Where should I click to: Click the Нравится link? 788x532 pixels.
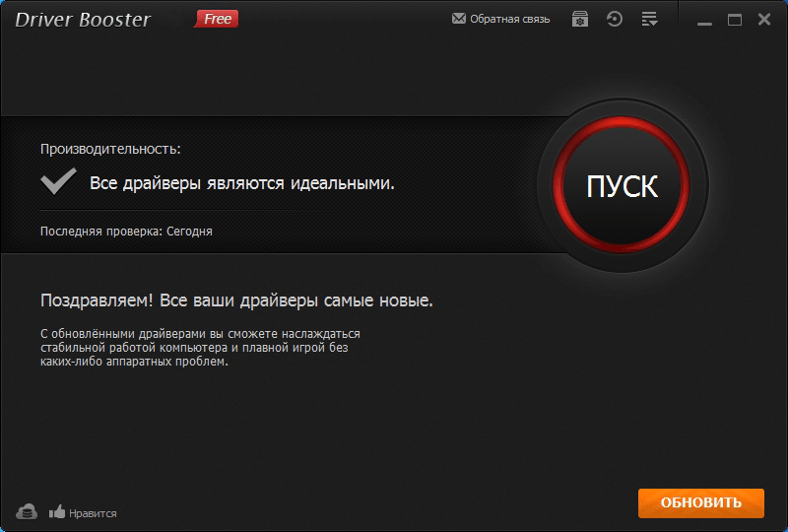point(93,513)
